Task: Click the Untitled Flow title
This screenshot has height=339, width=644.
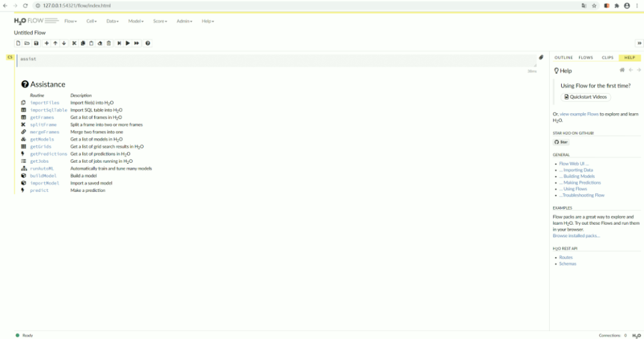Action: point(30,33)
